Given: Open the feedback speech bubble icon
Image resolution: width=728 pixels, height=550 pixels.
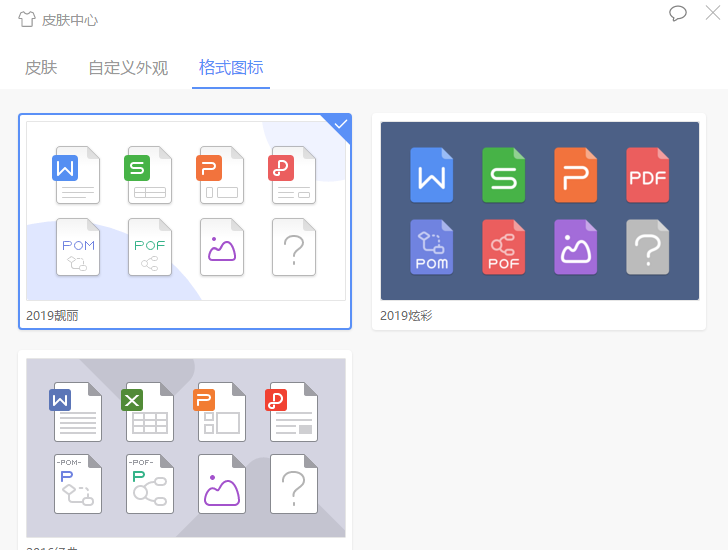Looking at the screenshot, I should pos(677,13).
